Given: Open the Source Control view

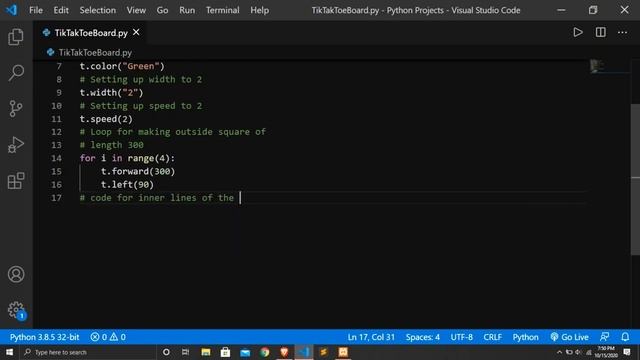Looking at the screenshot, I should click(x=16, y=109).
